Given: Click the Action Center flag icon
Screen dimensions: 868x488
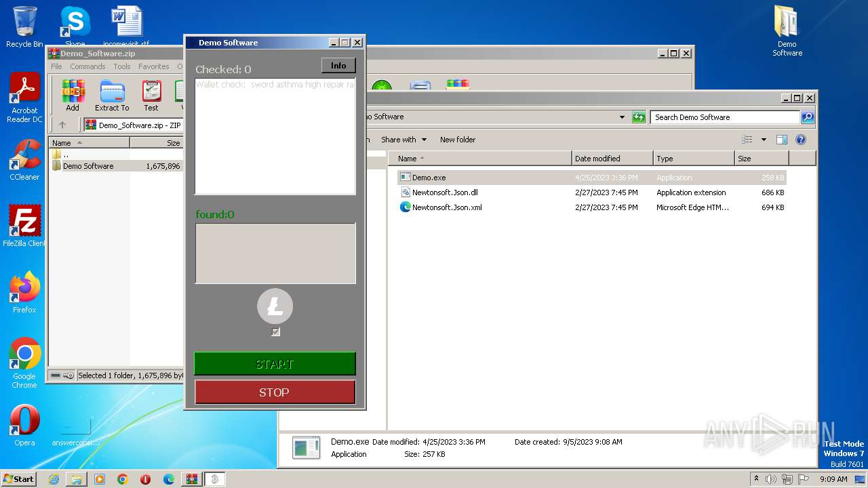Looking at the screenshot, I should pyautogui.click(x=803, y=479).
